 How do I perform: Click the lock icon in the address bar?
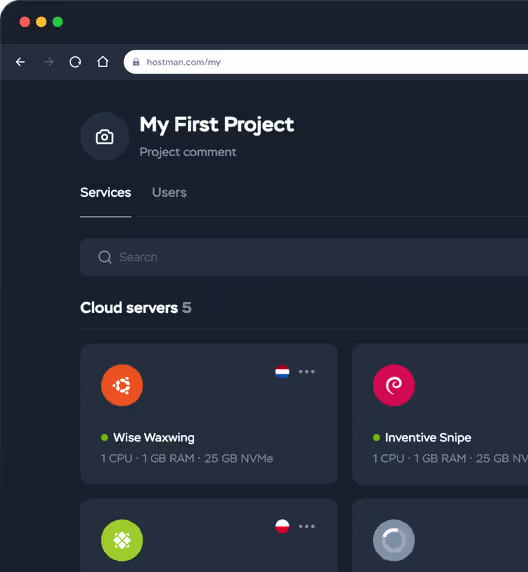click(x=136, y=62)
